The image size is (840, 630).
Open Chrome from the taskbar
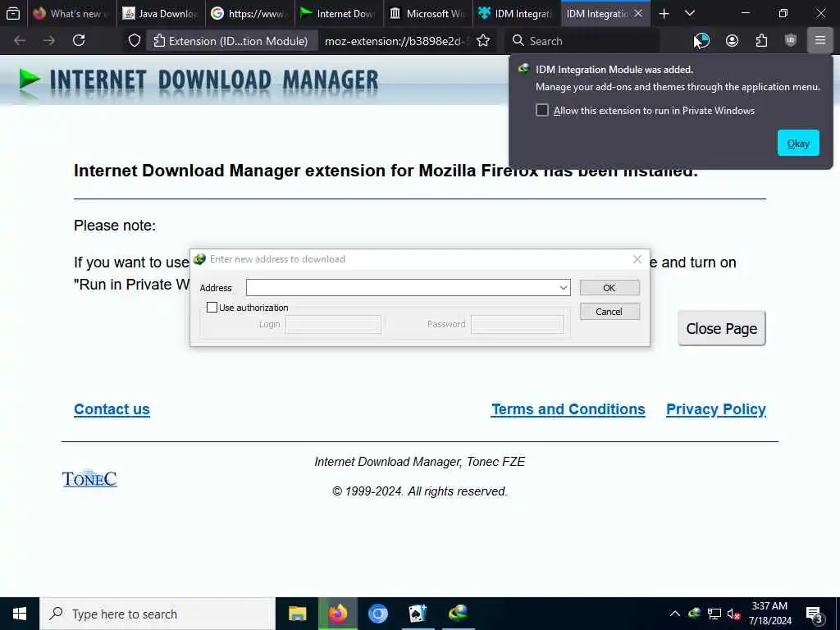point(377,614)
